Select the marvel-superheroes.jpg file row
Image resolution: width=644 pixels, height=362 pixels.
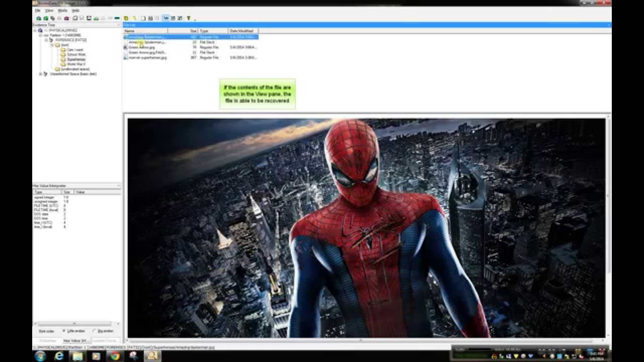[x=191, y=57]
